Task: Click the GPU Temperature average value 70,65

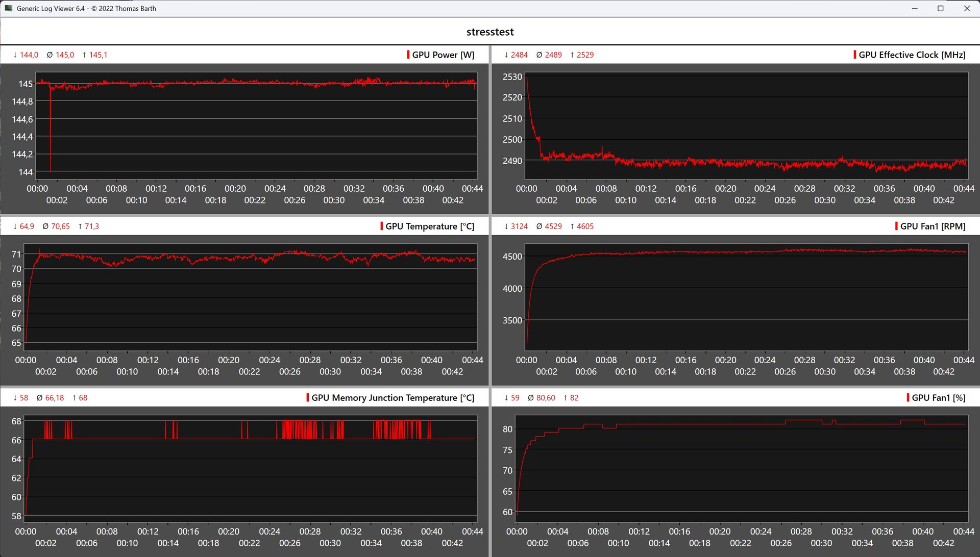Action: pyautogui.click(x=60, y=226)
